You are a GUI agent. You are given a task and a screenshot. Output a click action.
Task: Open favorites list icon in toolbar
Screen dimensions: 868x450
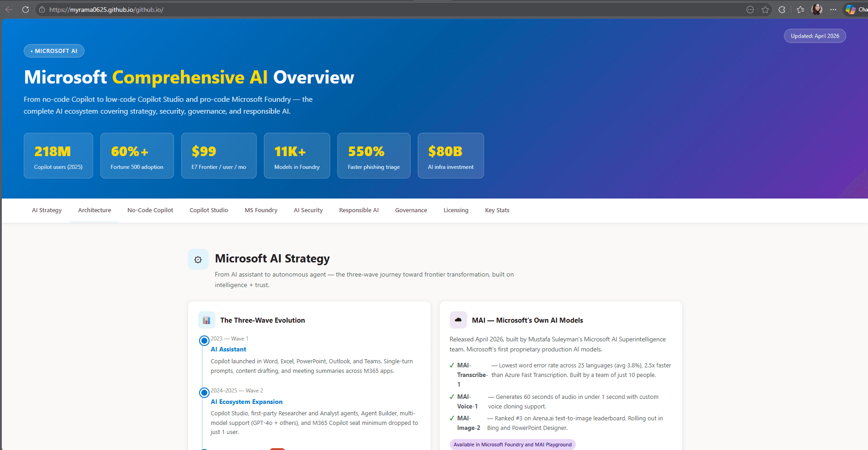coord(800,10)
